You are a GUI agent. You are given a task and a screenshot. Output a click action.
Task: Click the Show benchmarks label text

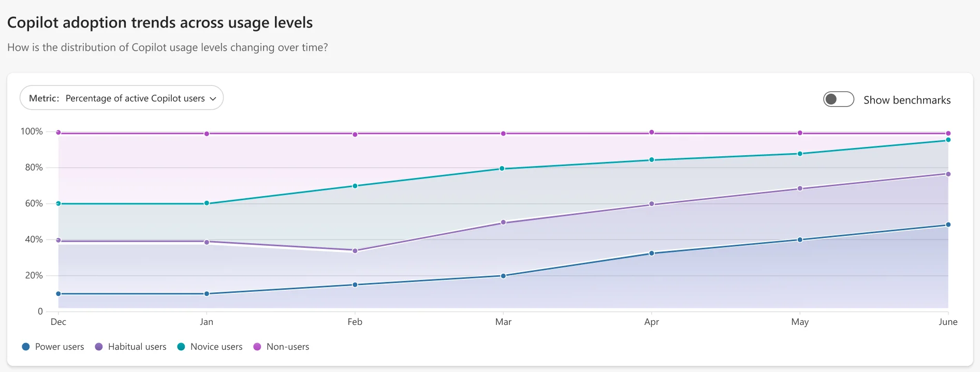(x=907, y=100)
